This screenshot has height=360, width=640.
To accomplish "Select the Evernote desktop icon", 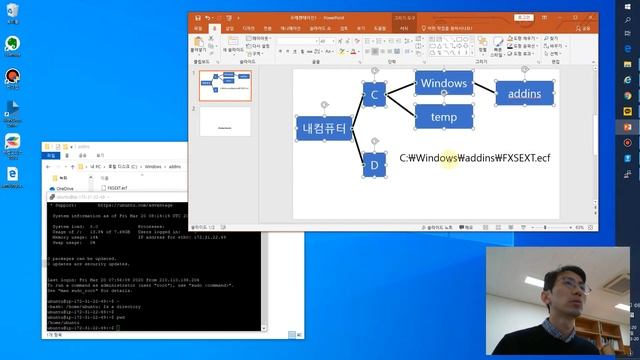I will click(13, 46).
